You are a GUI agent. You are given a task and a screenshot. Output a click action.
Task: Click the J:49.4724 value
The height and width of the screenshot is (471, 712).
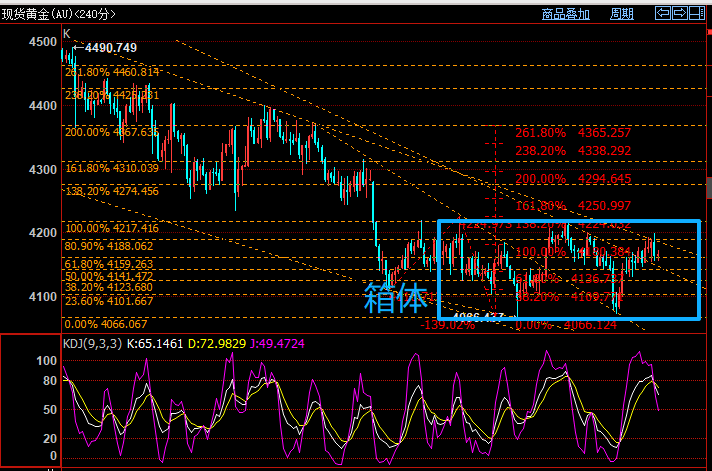tap(277, 343)
